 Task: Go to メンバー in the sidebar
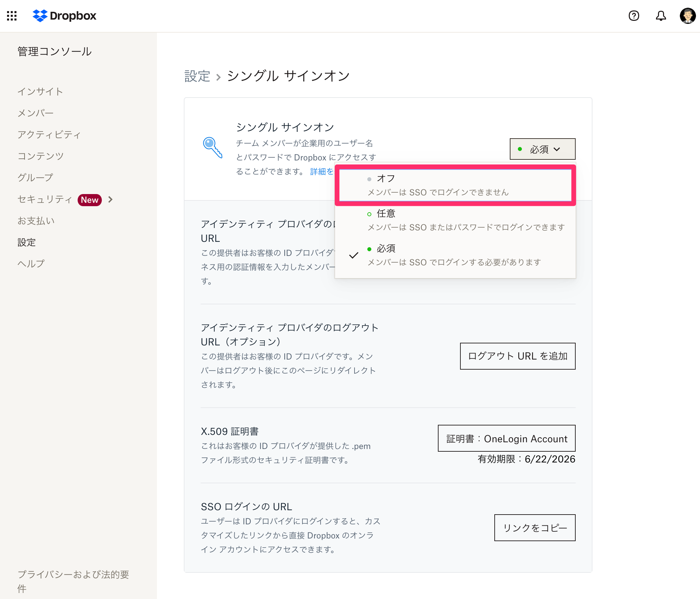[36, 113]
